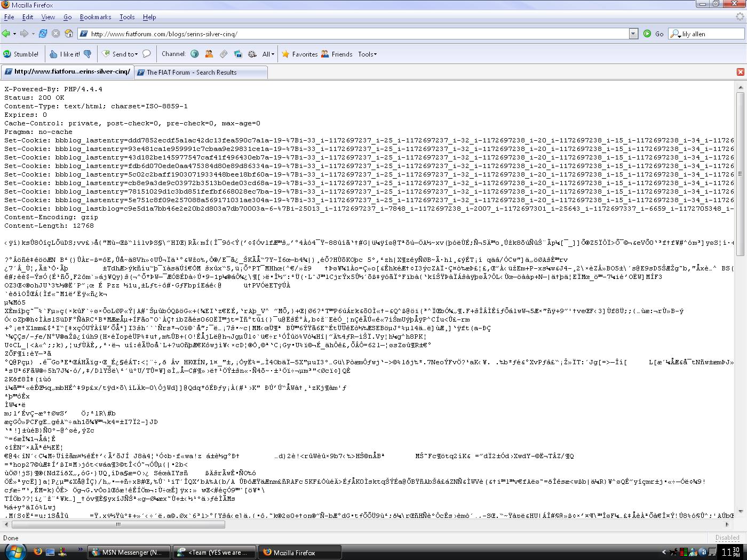Open StumbleUpon Favorites
The width and height of the screenshot is (747, 560).
click(x=300, y=54)
